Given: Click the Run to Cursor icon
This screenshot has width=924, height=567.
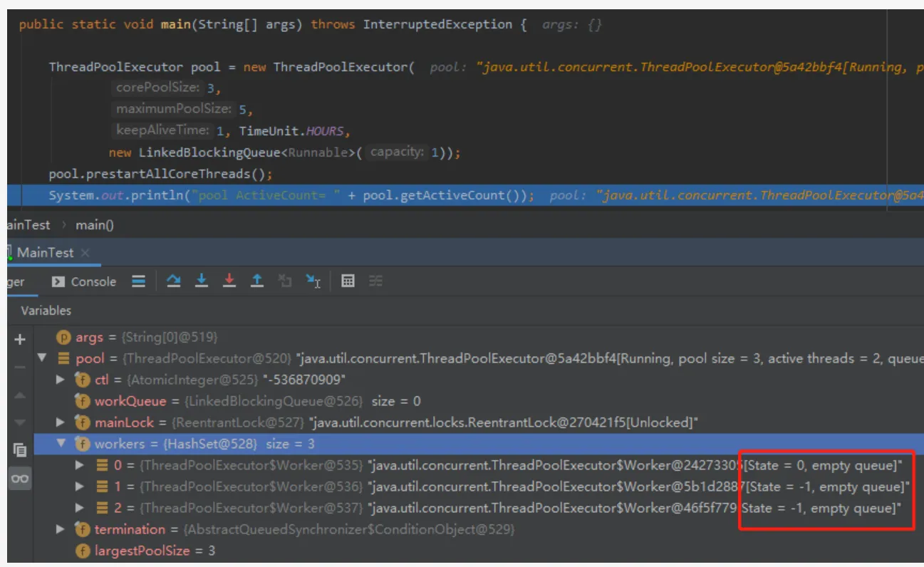Looking at the screenshot, I should pos(313,281).
